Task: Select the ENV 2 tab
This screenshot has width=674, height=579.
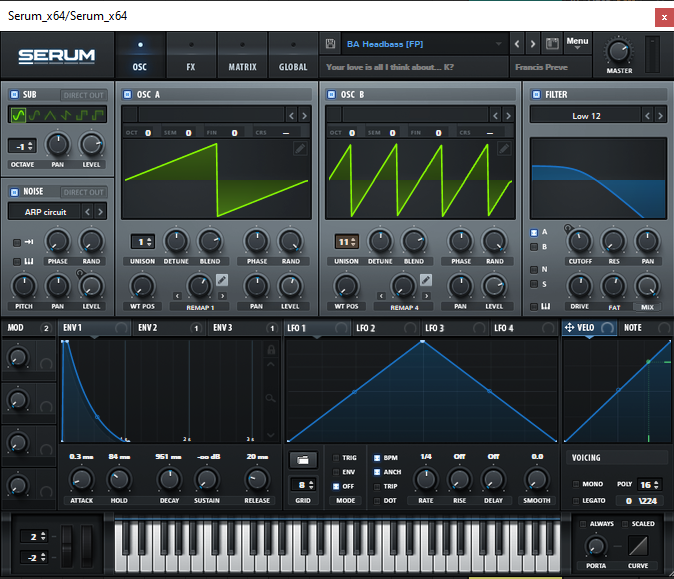Action: point(169,328)
